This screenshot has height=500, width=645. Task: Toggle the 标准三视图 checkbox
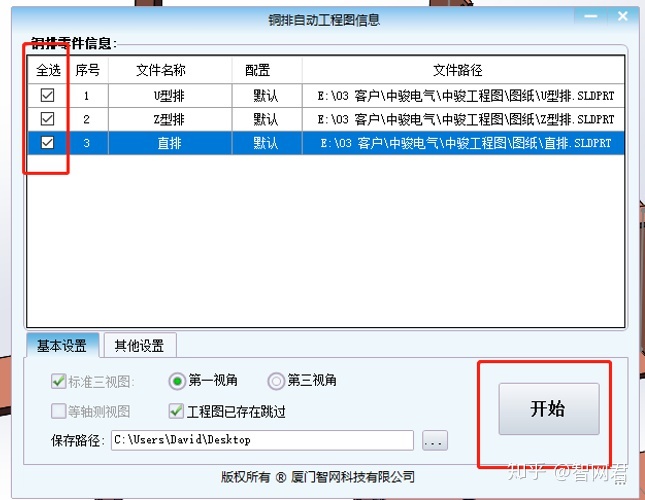58,381
